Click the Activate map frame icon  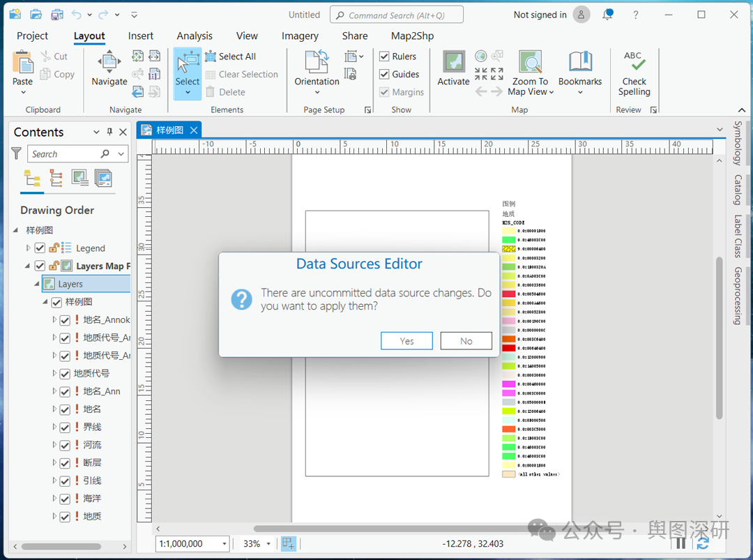pyautogui.click(x=453, y=61)
